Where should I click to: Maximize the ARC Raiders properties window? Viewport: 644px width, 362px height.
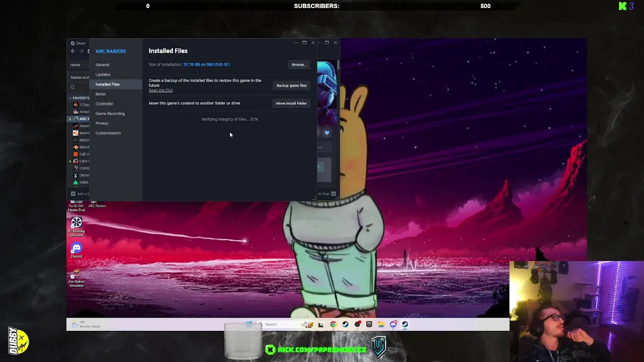tap(304, 43)
